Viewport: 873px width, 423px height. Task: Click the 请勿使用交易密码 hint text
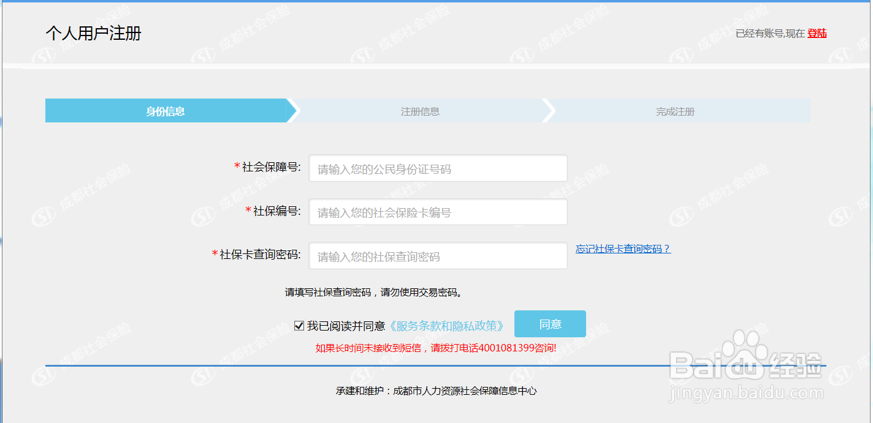click(x=421, y=292)
